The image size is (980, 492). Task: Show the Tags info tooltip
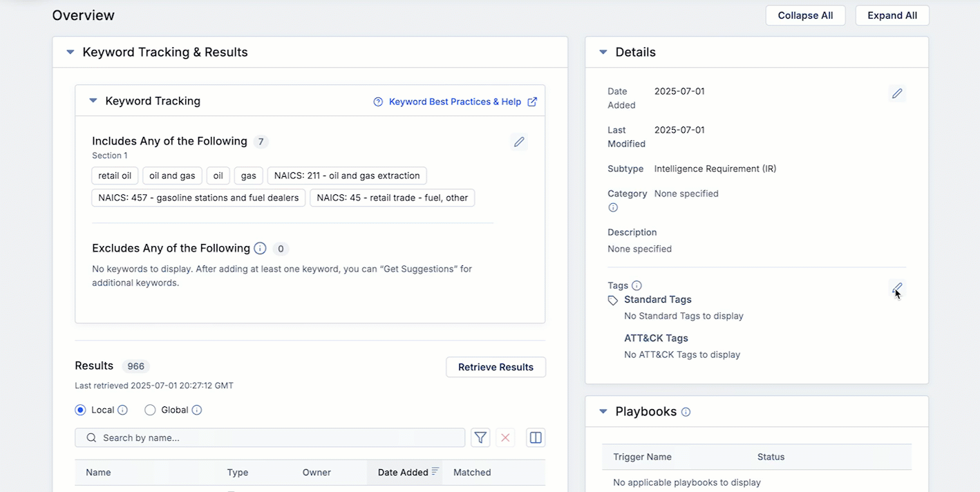(x=637, y=285)
